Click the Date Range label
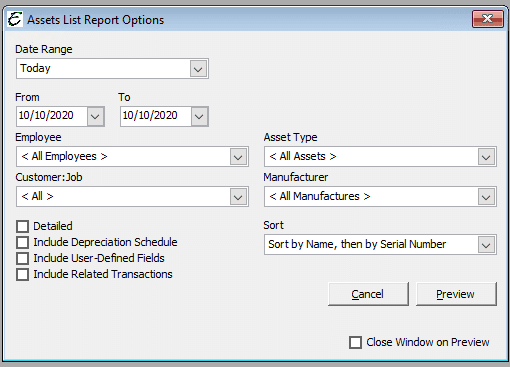This screenshot has width=510, height=367. (44, 49)
